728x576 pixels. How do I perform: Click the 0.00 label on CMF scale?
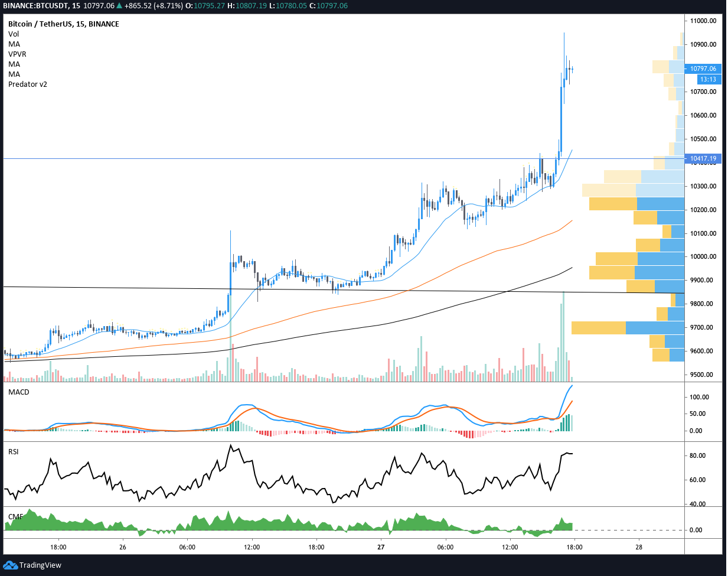pyautogui.click(x=696, y=530)
